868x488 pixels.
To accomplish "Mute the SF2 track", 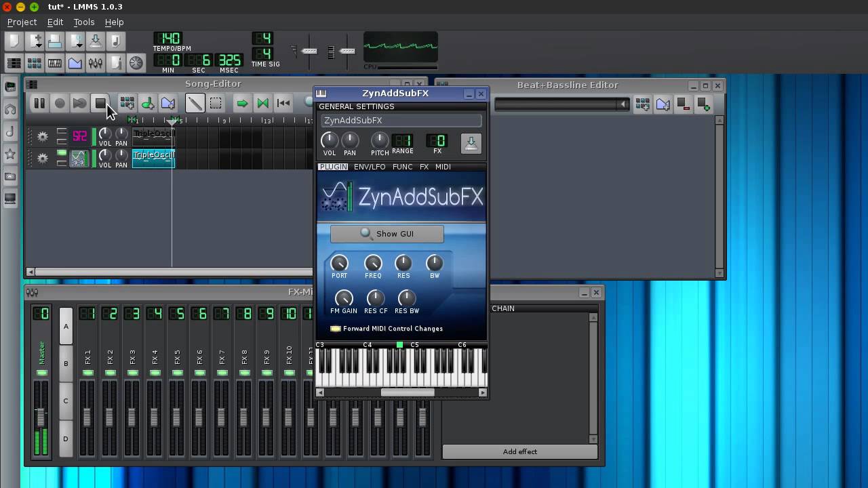I will [62, 132].
